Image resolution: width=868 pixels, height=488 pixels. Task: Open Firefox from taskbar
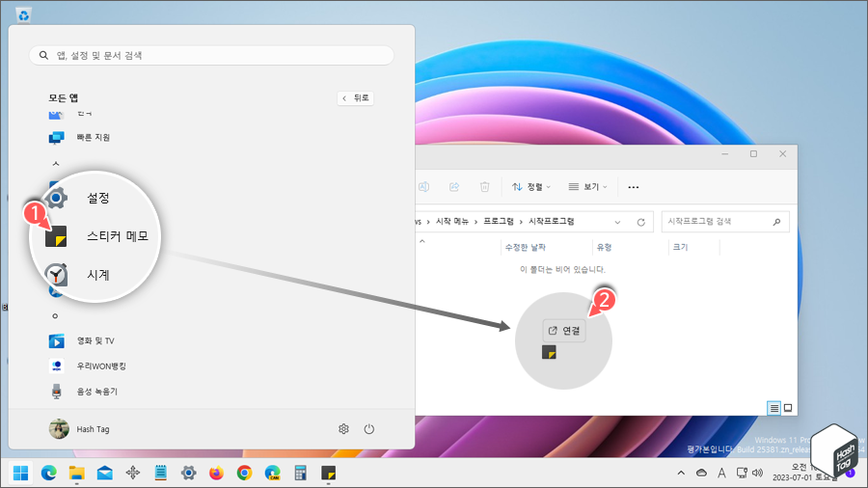click(x=216, y=474)
